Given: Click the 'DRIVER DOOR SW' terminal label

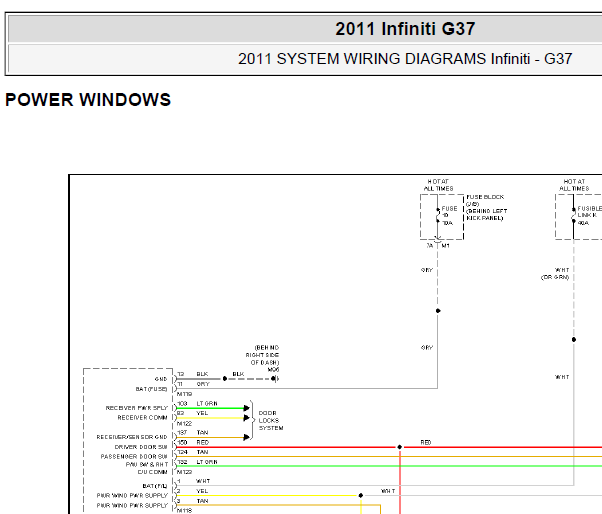Looking at the screenshot, I should point(141,447).
